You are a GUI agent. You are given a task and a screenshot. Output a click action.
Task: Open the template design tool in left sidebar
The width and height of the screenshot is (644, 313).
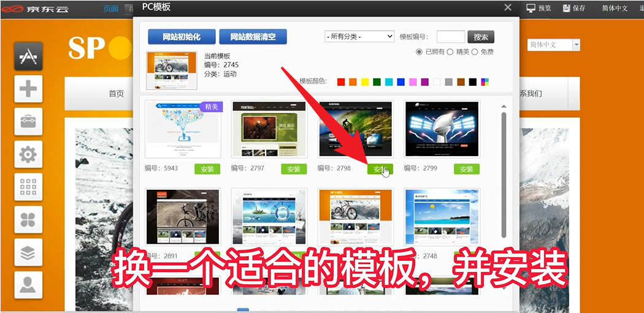28,56
